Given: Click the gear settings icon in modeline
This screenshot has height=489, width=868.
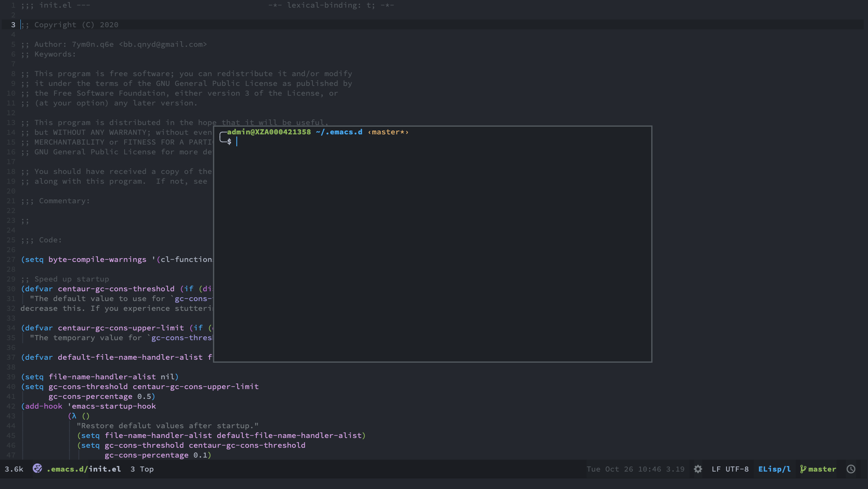Looking at the screenshot, I should point(698,469).
